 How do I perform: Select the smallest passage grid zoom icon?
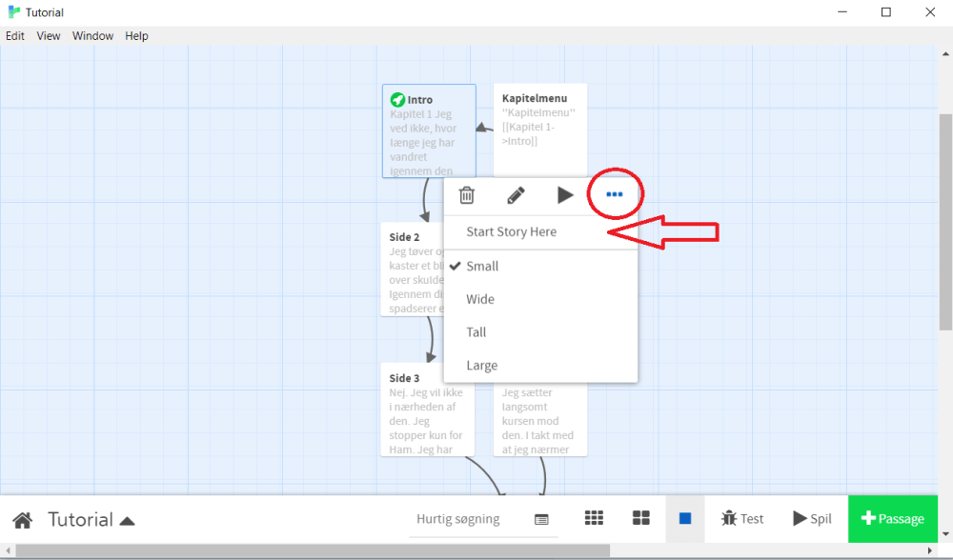tap(594, 518)
